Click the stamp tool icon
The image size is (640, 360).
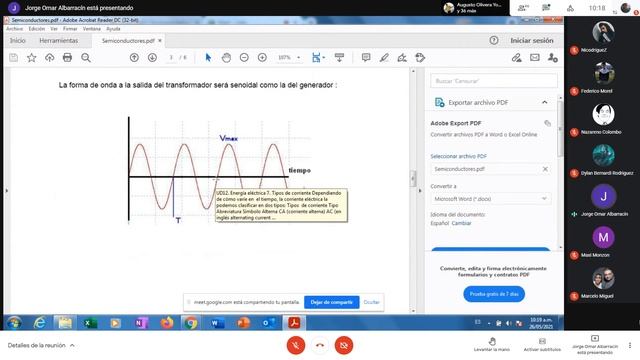pos(420,58)
